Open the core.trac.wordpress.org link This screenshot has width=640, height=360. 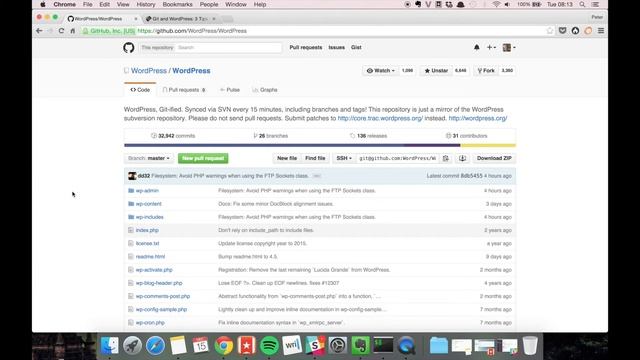380,118
